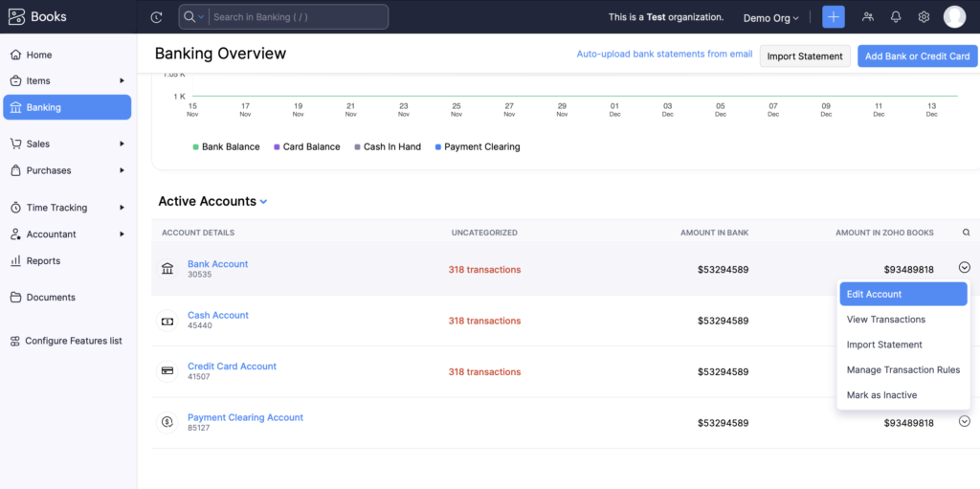Viewport: 980px width, 489px height.
Task: Click the search icon in accounts table header
Action: click(x=966, y=233)
